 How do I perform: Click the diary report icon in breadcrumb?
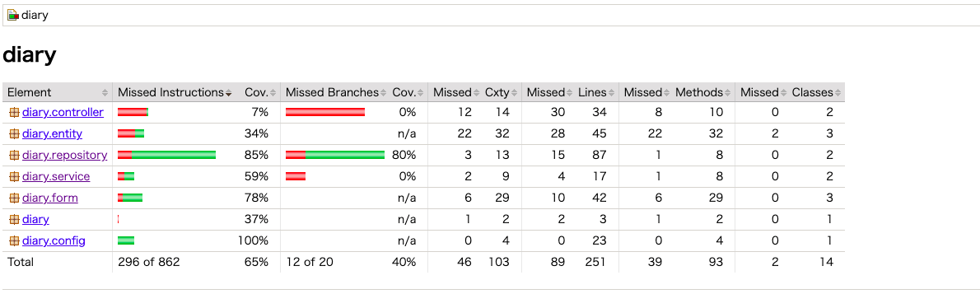[x=12, y=16]
